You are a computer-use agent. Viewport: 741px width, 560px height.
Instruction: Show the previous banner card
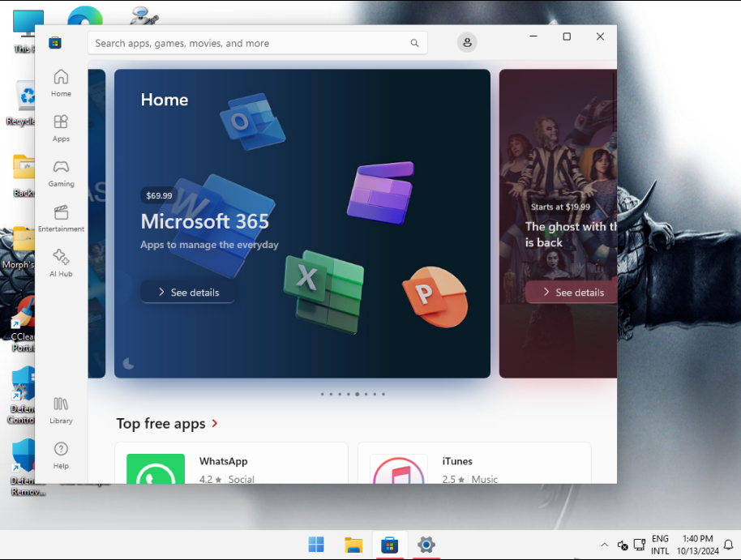click(x=96, y=224)
